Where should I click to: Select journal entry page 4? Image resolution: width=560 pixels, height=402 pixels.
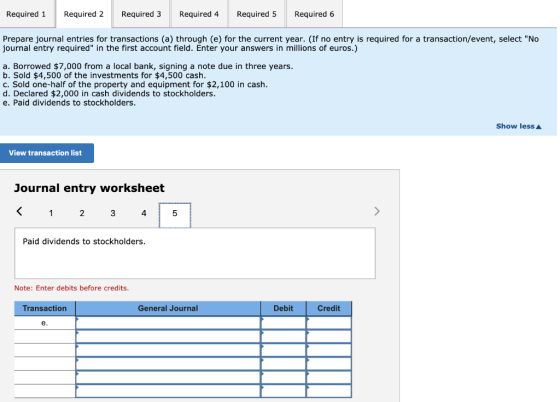pos(144,213)
